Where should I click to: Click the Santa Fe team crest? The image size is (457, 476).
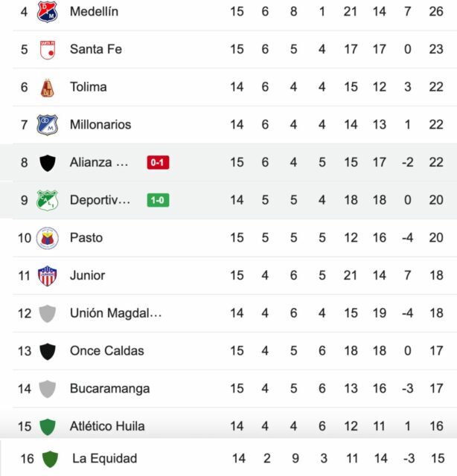tap(47, 49)
